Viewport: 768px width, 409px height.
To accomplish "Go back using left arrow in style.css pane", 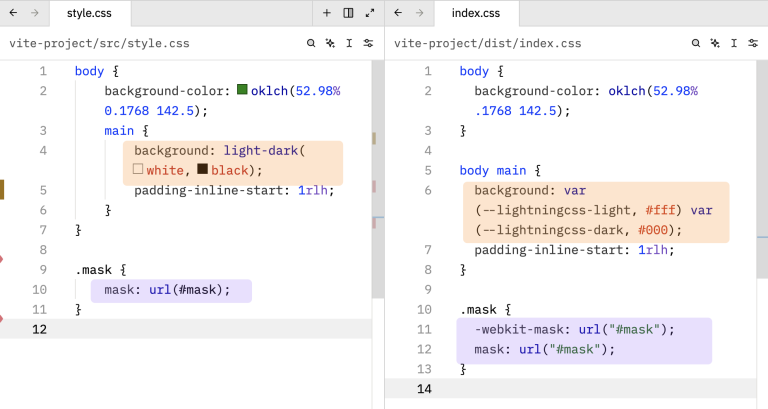I will click(13, 13).
